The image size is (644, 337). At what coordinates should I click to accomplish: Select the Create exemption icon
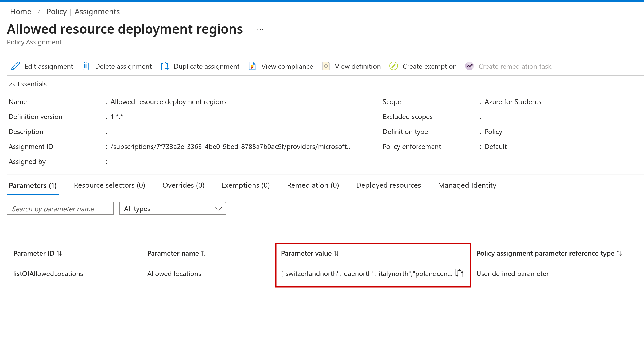393,66
